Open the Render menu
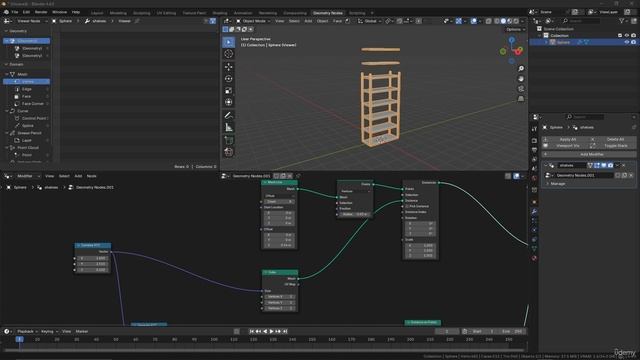This screenshot has width=640, height=360. [x=41, y=12]
